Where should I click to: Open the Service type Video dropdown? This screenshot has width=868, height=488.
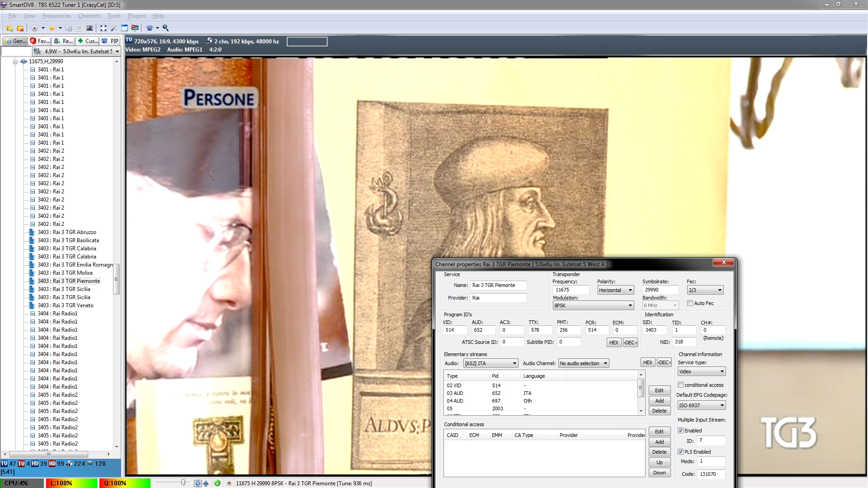click(702, 371)
